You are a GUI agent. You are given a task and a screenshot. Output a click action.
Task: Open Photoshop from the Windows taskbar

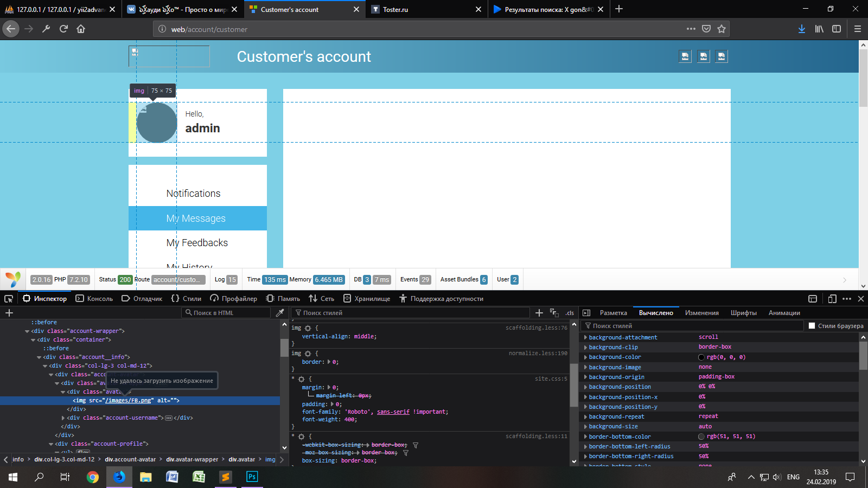[252, 477]
